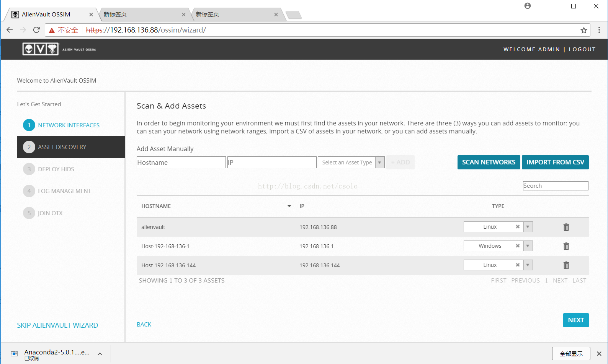Close the AlienVault OSSIM tab
This screenshot has width=608, height=364.
point(91,15)
